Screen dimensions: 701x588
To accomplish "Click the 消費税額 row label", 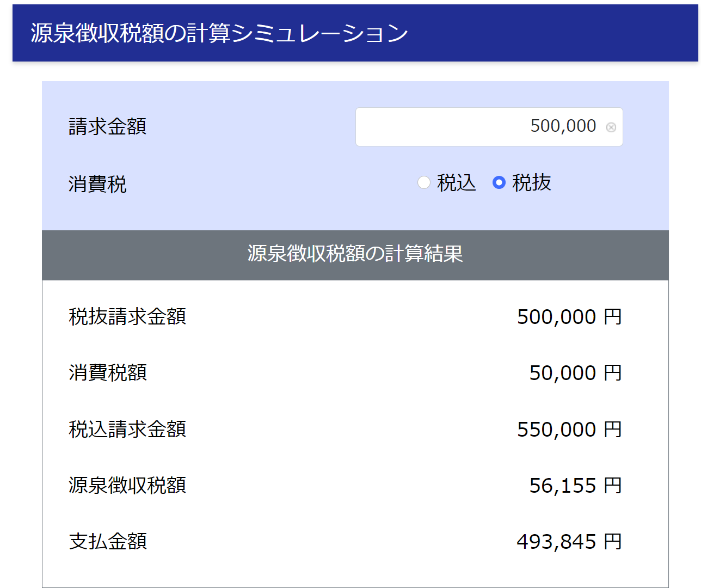I will (x=108, y=373).
